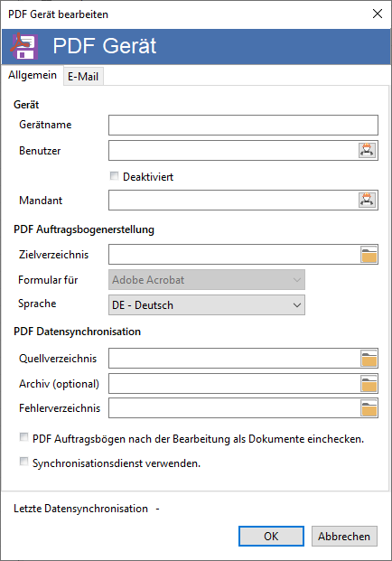
Task: Select the Allgemein tab
Action: click(x=33, y=75)
